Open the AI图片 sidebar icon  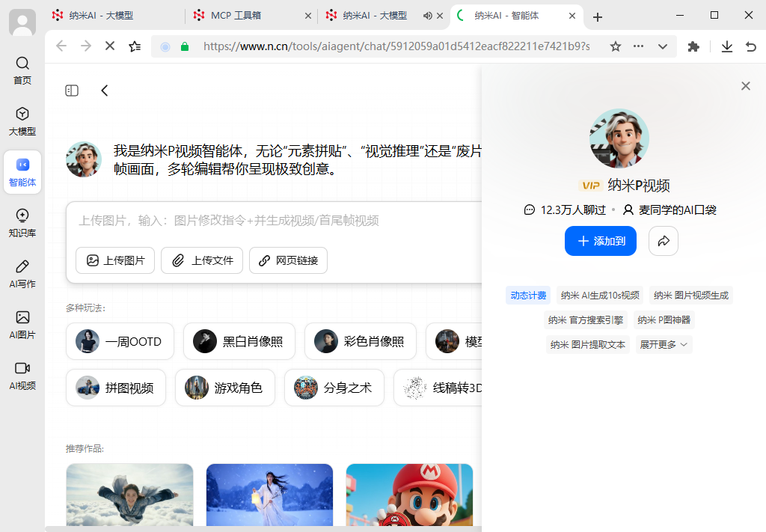(x=22, y=325)
